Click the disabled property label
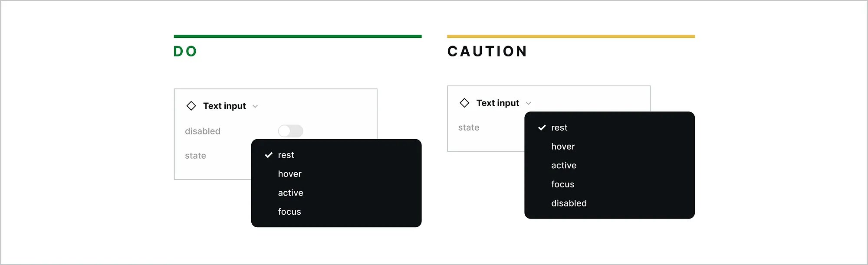Image resolution: width=868 pixels, height=265 pixels. pyautogui.click(x=203, y=131)
